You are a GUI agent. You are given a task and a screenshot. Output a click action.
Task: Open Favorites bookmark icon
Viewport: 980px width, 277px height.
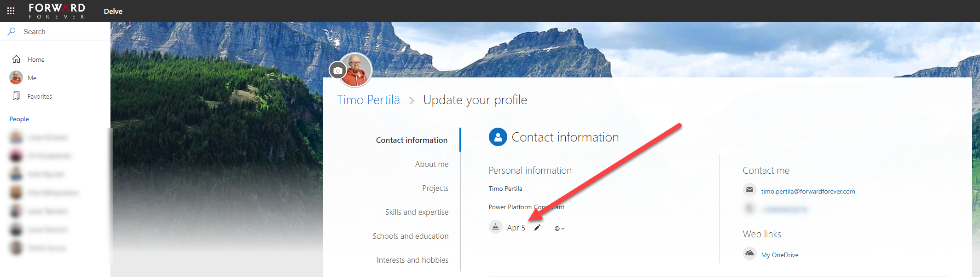17,96
